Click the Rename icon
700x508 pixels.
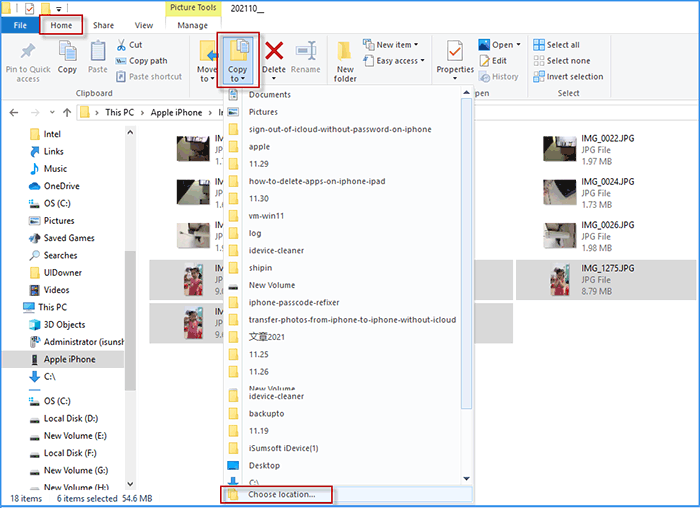[x=306, y=50]
